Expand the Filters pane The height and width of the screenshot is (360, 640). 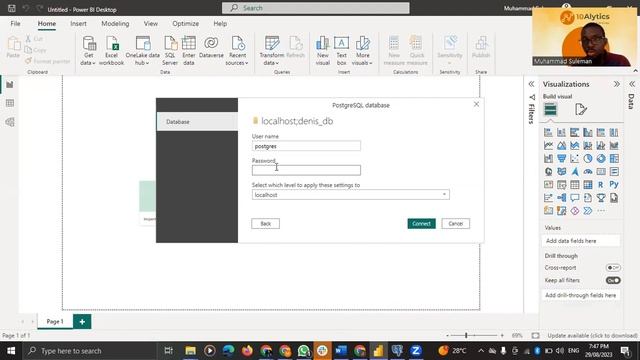pos(531,84)
